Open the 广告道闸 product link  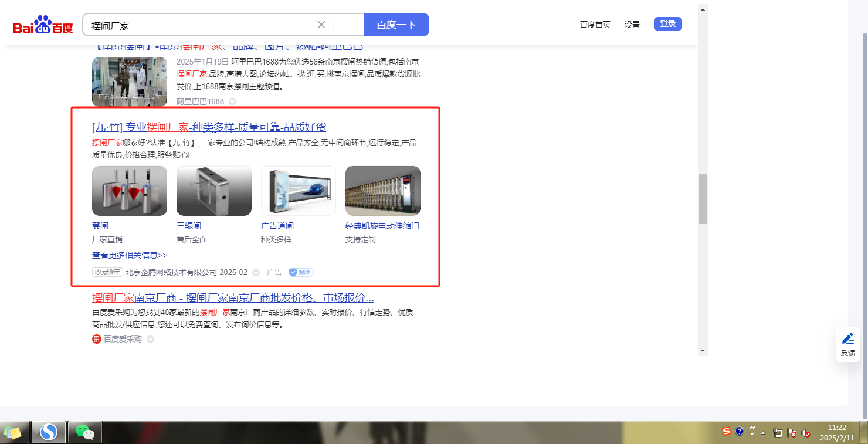(x=277, y=226)
